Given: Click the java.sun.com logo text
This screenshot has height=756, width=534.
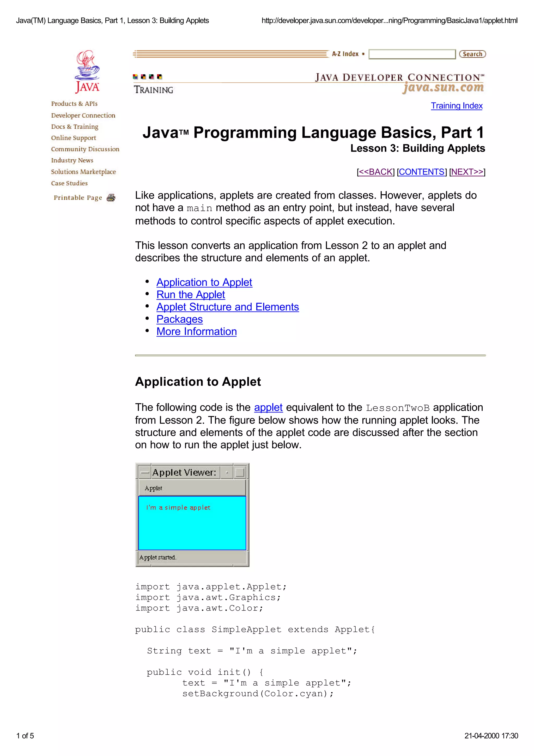Looking at the screenshot, I should [x=443, y=88].
